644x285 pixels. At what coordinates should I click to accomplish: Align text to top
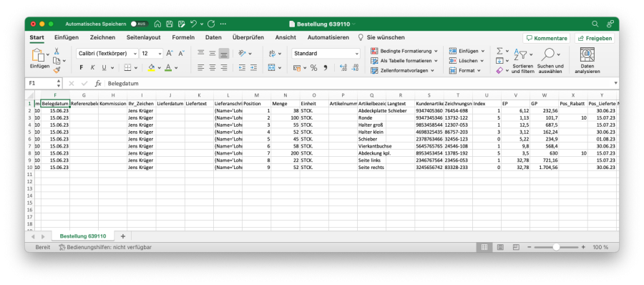(x=201, y=53)
